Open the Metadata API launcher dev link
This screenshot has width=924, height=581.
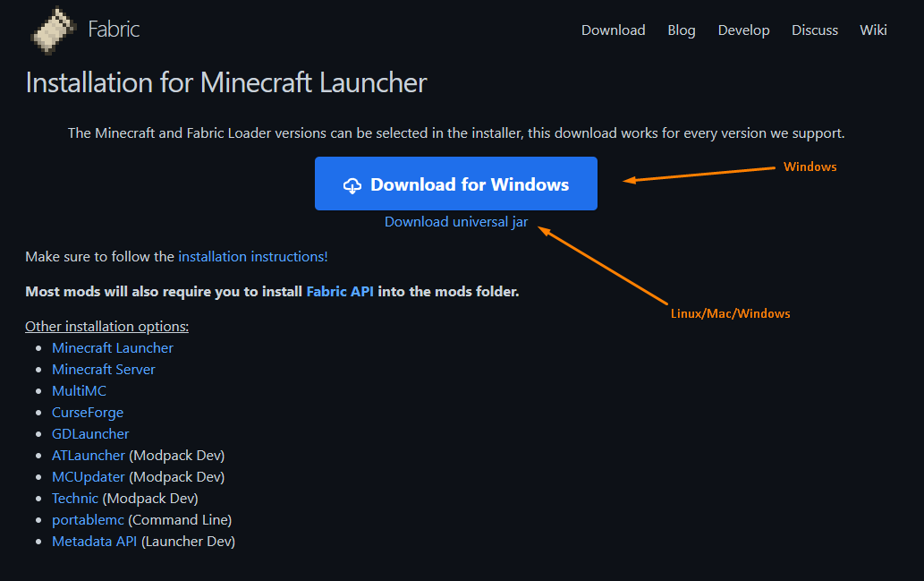click(94, 542)
